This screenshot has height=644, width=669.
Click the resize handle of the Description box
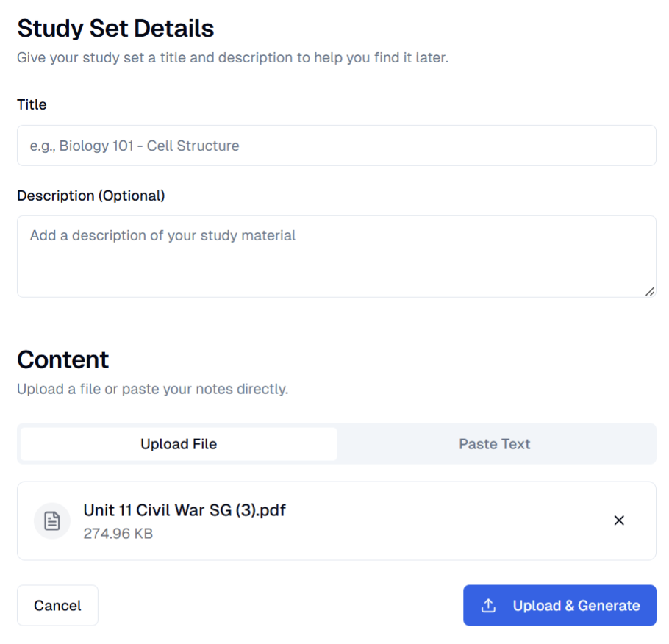click(650, 291)
